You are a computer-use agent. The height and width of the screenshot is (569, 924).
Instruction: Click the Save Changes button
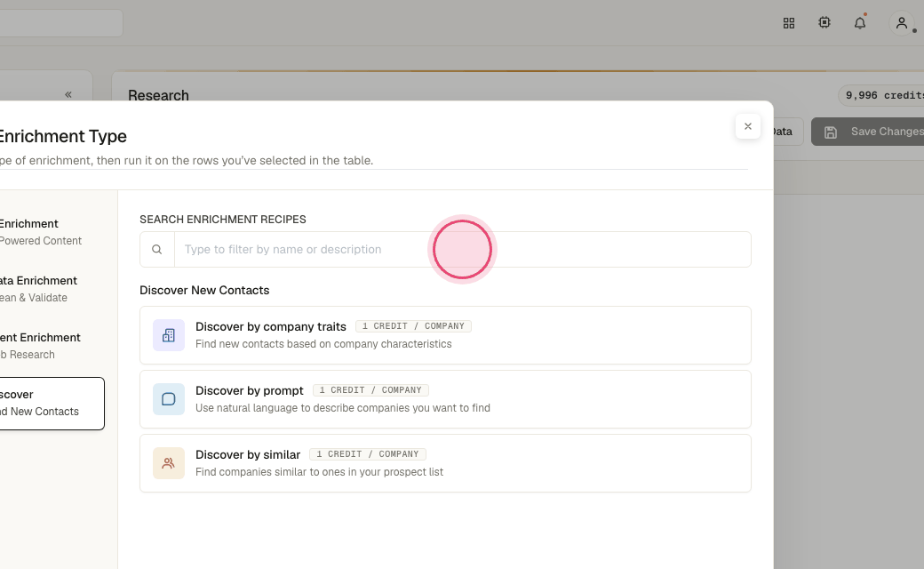867,132
